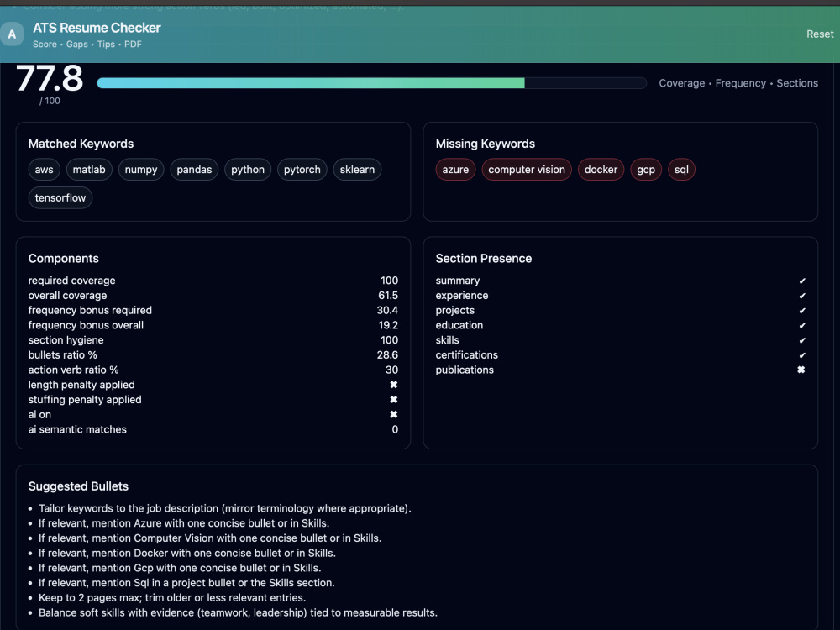Click the length penalty applied cross mark
Image resolution: width=840 pixels, height=630 pixels.
pos(394,385)
